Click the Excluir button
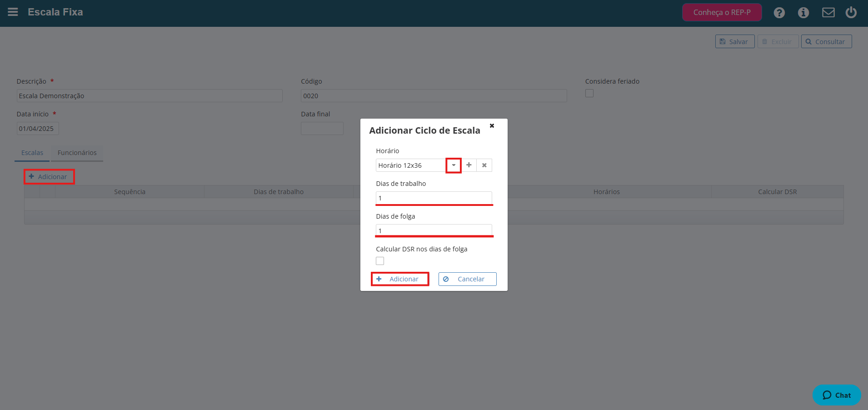This screenshot has height=410, width=868. [x=778, y=41]
